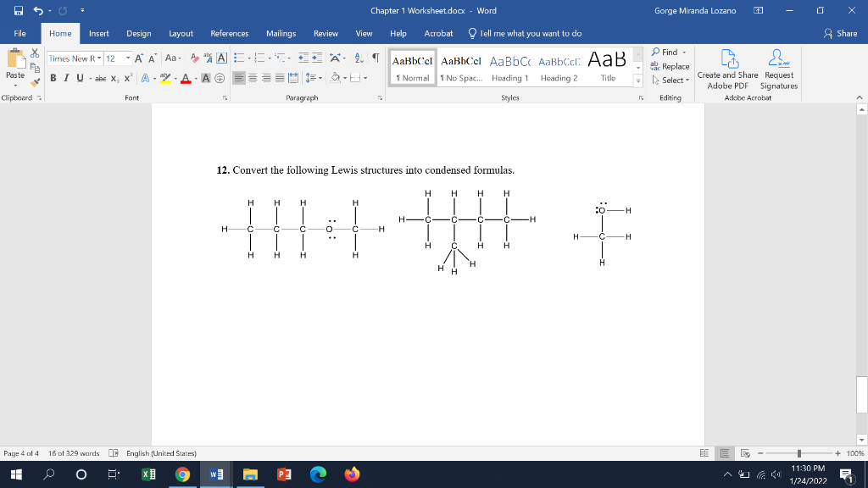Open the Review ribbon tab

pyautogui.click(x=325, y=34)
